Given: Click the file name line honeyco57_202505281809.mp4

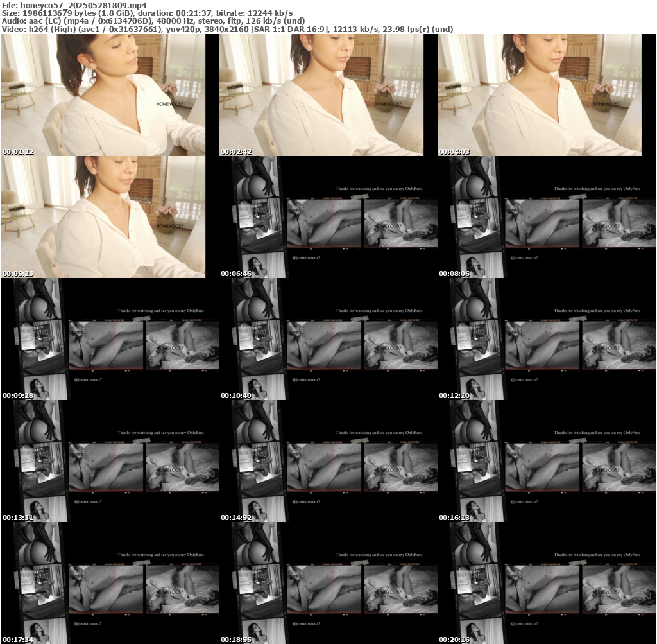Looking at the screenshot, I should (x=74, y=5).
